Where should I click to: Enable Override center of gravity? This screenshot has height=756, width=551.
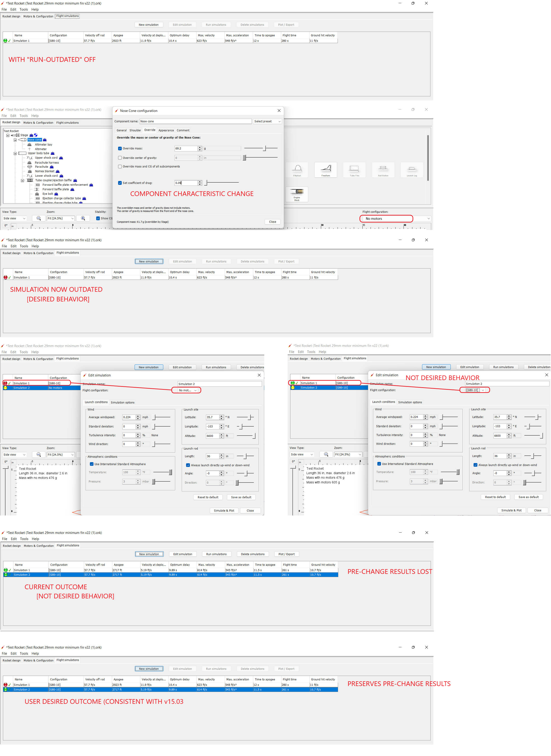[120, 158]
